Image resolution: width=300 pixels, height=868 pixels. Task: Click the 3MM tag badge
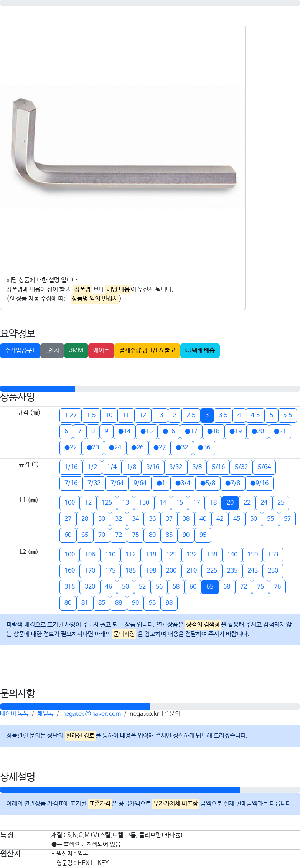(76, 351)
